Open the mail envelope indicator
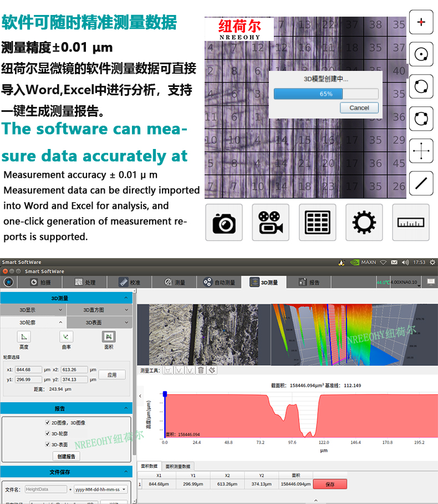Viewport: 438px width, 504px height. point(394,263)
